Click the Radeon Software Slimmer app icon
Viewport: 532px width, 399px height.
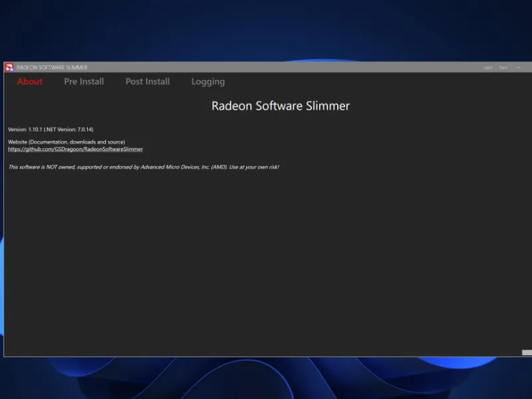click(x=9, y=68)
